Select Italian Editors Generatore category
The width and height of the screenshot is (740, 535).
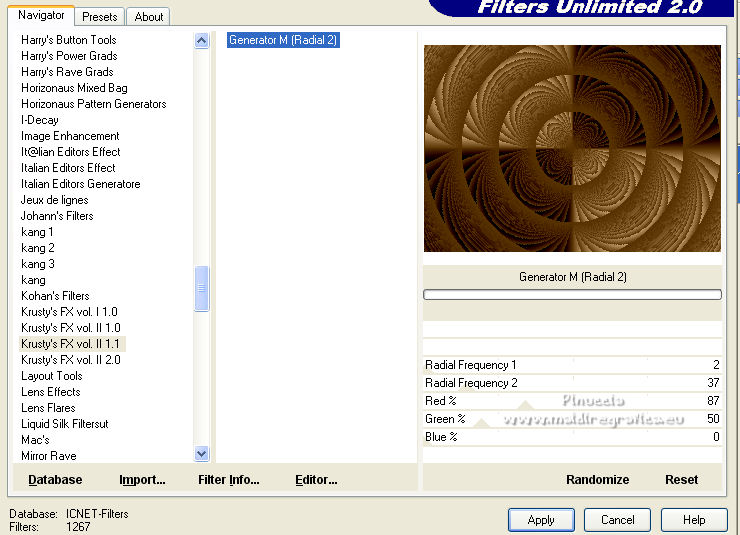(80, 184)
